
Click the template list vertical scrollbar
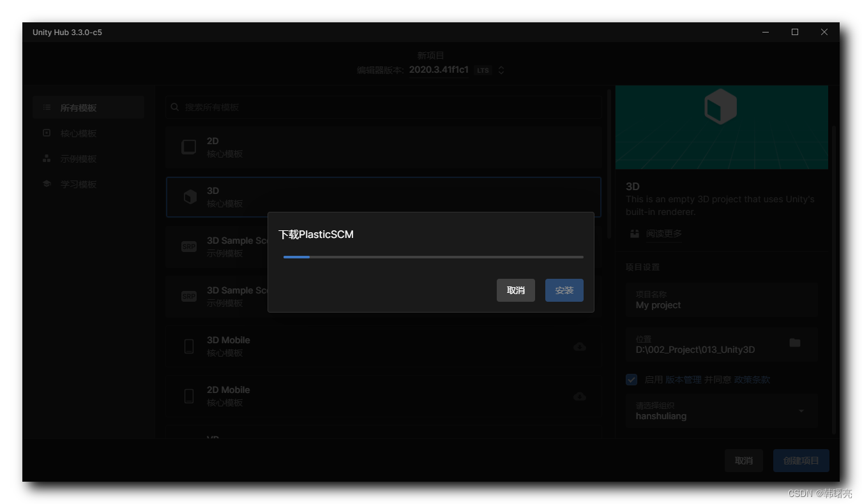[609, 165]
